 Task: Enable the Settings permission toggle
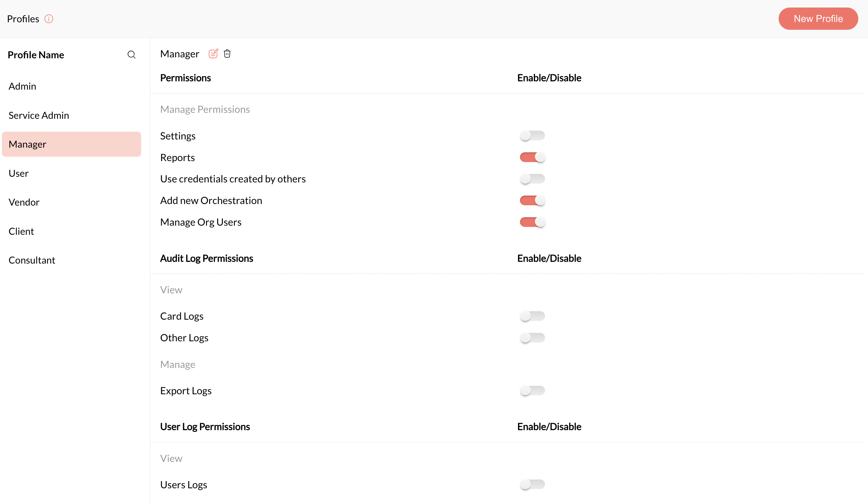tap(532, 136)
